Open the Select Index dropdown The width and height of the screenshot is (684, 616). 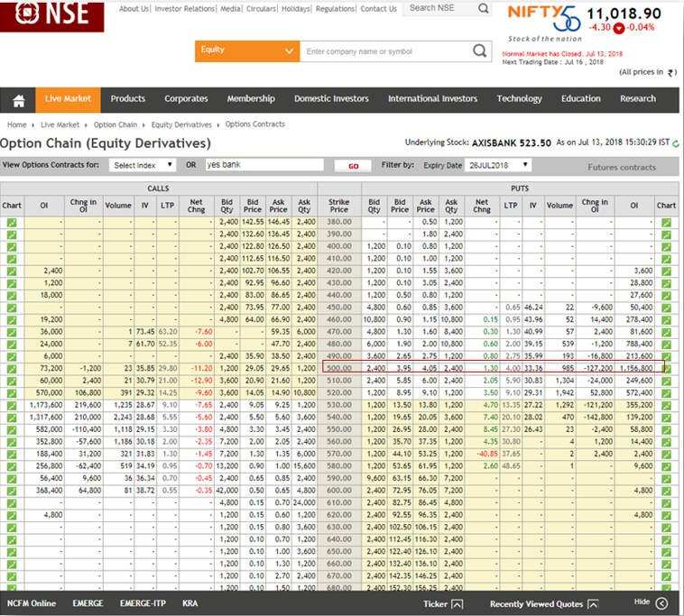(x=143, y=165)
